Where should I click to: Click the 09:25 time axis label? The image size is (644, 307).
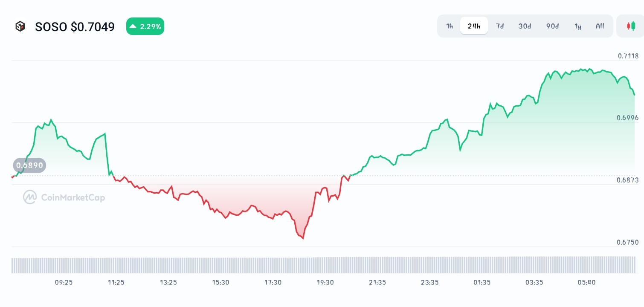click(x=64, y=282)
